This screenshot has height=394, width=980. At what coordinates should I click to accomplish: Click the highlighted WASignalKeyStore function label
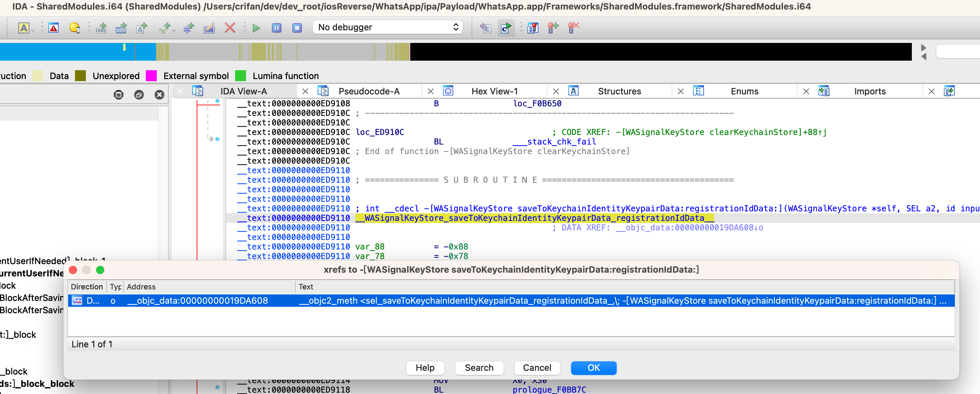[x=535, y=218]
